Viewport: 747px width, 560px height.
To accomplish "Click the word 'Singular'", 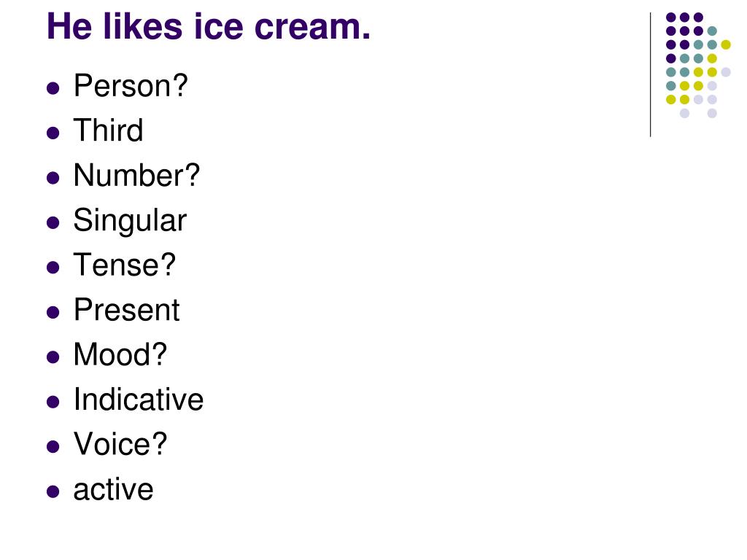I will coord(130,221).
